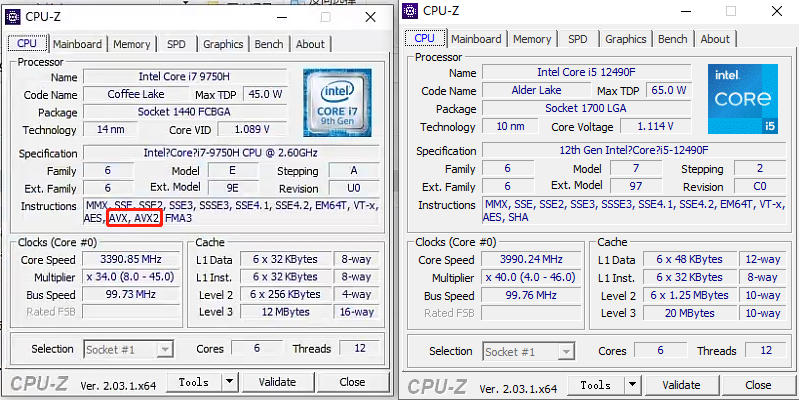Click 12th Gen i5-12490F specification field
Image resolution: width=799 pixels, height=400 pixels.
(634, 151)
